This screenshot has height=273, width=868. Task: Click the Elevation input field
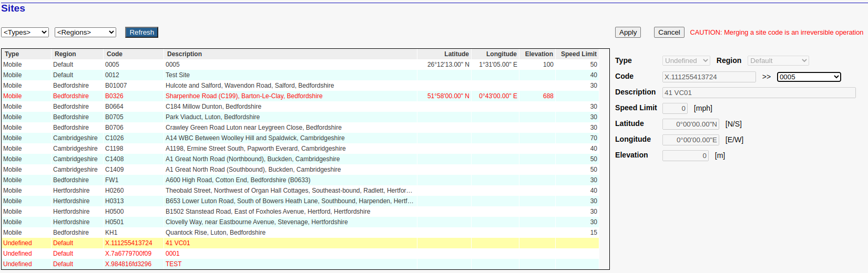pyautogui.click(x=686, y=156)
